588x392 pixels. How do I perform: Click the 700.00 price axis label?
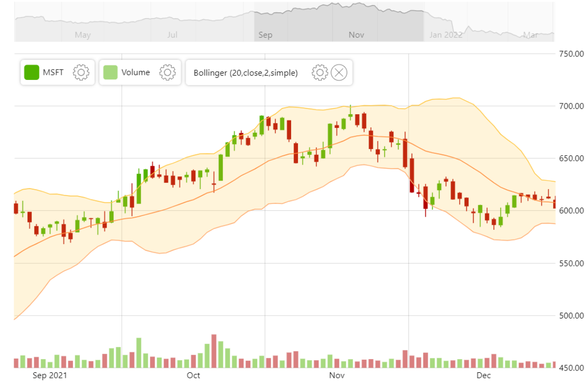(571, 106)
